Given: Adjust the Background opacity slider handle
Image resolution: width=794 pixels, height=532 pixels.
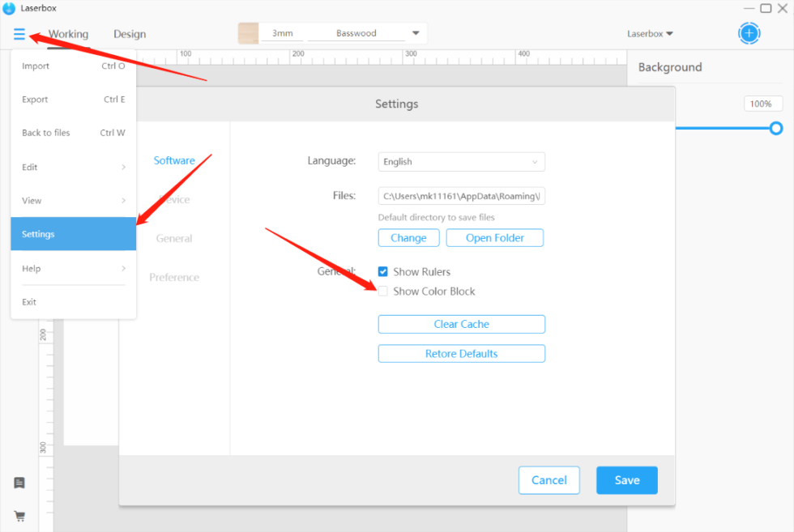Looking at the screenshot, I should tap(776, 128).
